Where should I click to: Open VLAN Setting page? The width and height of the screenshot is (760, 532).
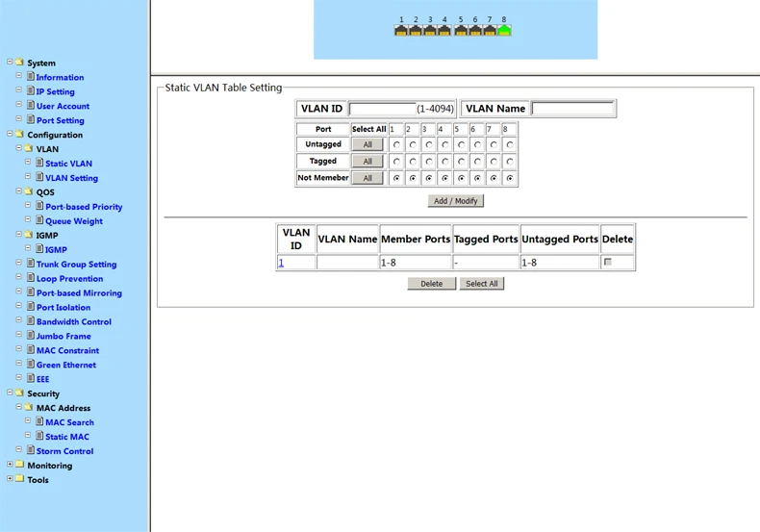(x=72, y=178)
